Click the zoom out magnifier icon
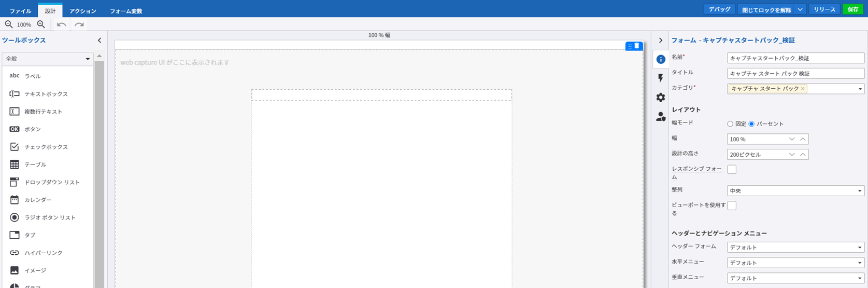868x288 pixels. click(x=9, y=24)
